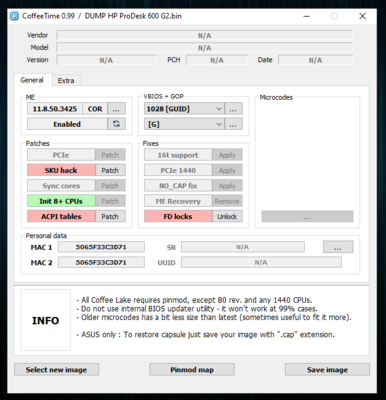Switch to the Extra tab

click(x=66, y=80)
